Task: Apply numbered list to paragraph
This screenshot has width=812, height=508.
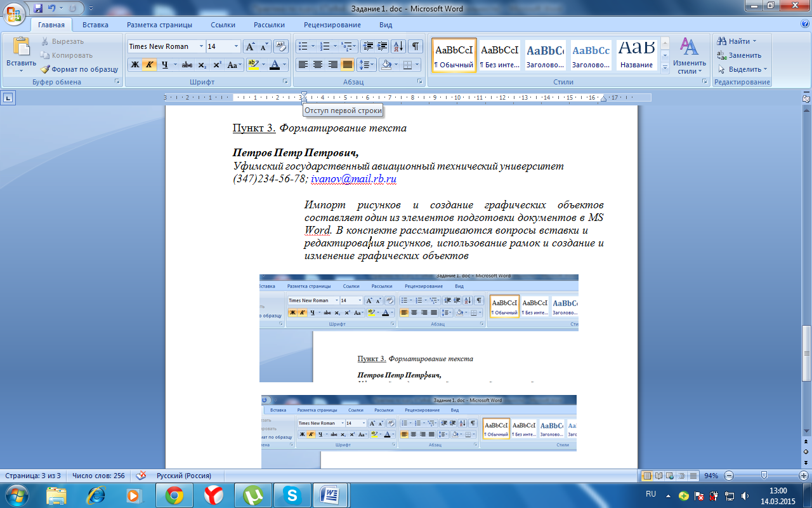Action: point(325,46)
